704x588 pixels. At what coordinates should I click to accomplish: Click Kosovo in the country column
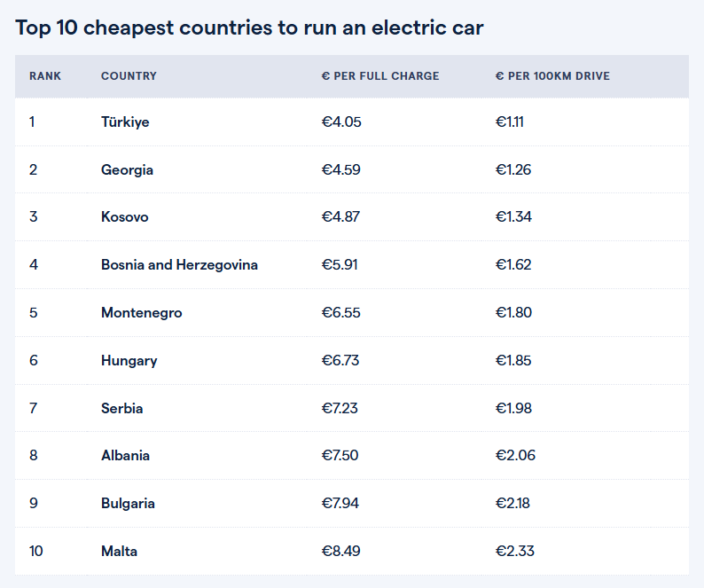125,217
